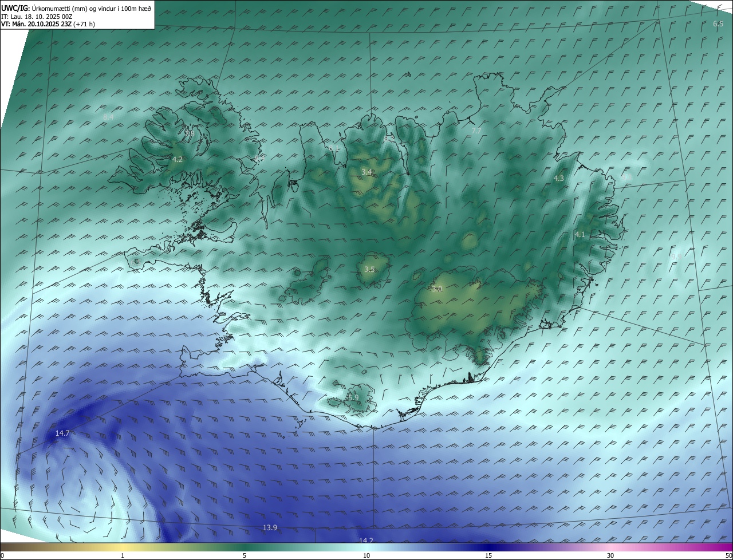Pick the dark navy band near 15 on scale
The width and height of the screenshot is (733, 560).
click(x=488, y=547)
